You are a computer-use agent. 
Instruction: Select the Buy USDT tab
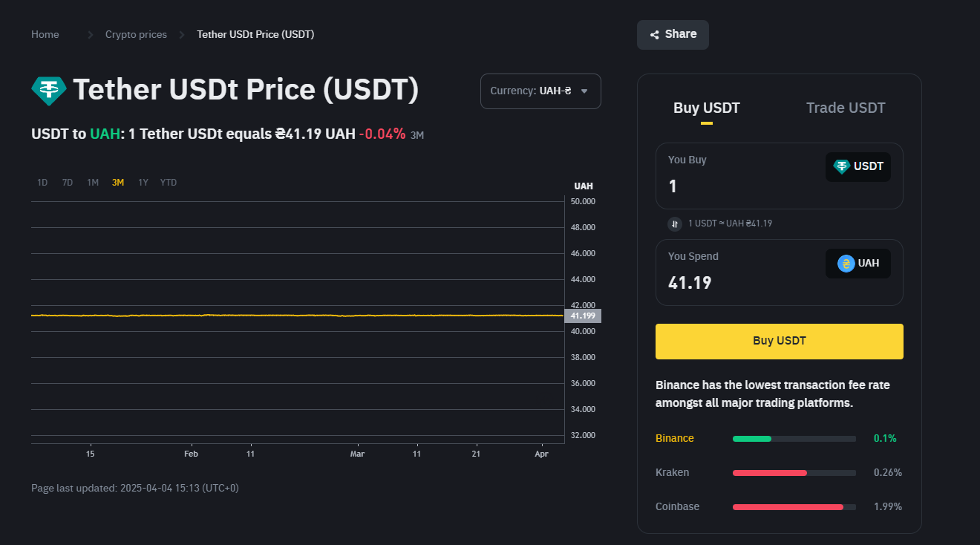pyautogui.click(x=706, y=108)
